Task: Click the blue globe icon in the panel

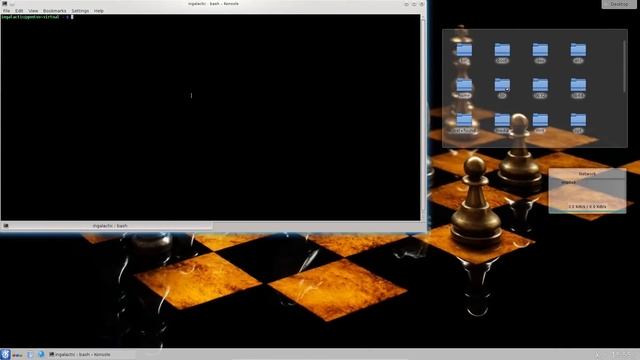Action: pyautogui.click(x=41, y=354)
